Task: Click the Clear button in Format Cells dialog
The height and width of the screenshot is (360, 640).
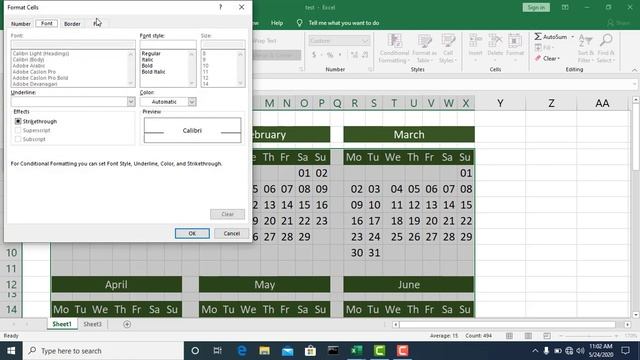Action: point(227,214)
